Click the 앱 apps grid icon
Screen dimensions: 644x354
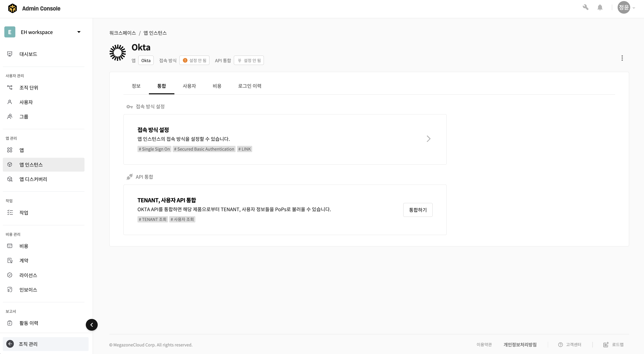(x=10, y=150)
